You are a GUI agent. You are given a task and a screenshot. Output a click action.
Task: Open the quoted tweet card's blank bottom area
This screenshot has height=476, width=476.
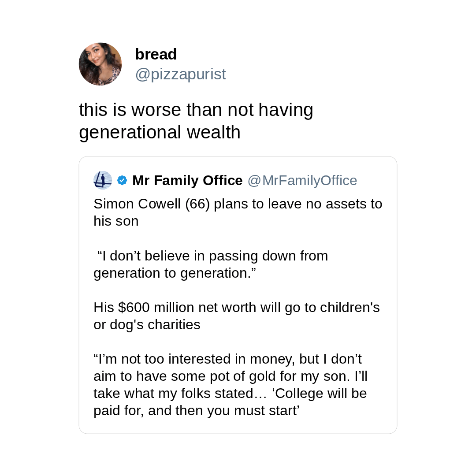coord(238,426)
